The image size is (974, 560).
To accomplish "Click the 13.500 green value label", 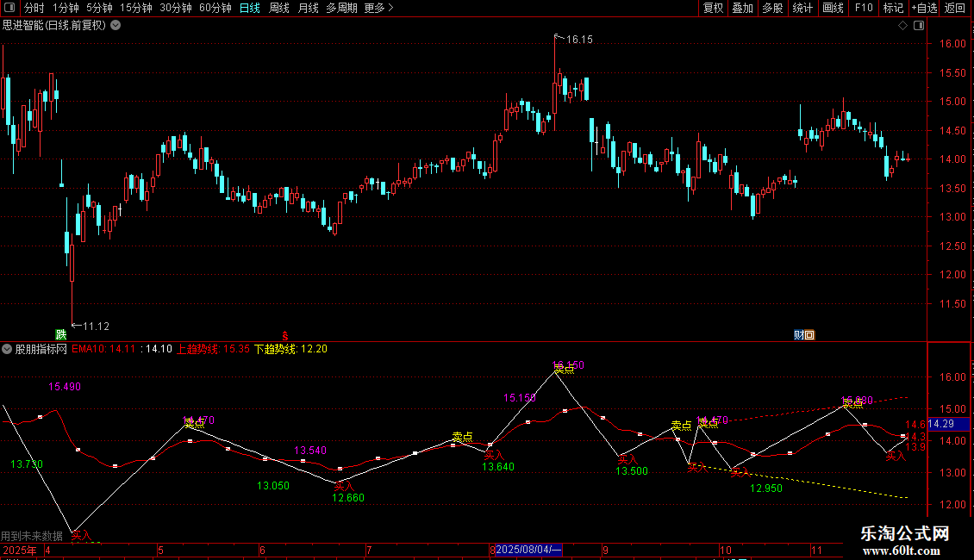I will pyautogui.click(x=632, y=471).
